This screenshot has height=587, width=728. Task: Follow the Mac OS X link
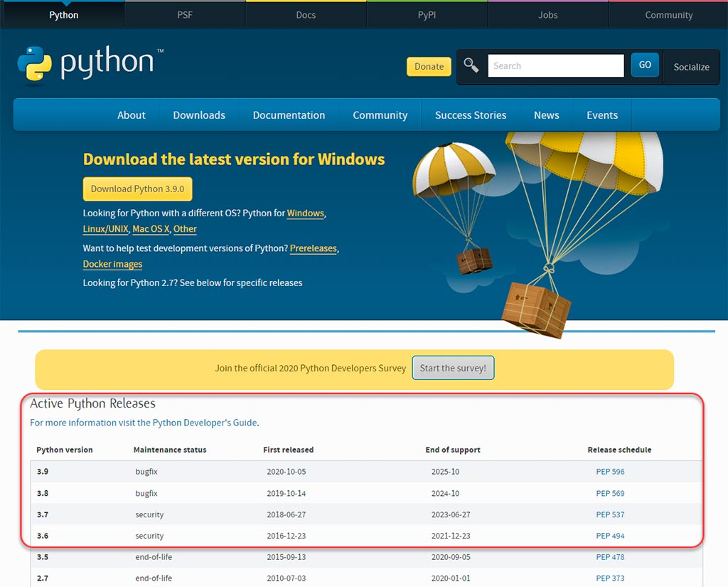pos(151,228)
